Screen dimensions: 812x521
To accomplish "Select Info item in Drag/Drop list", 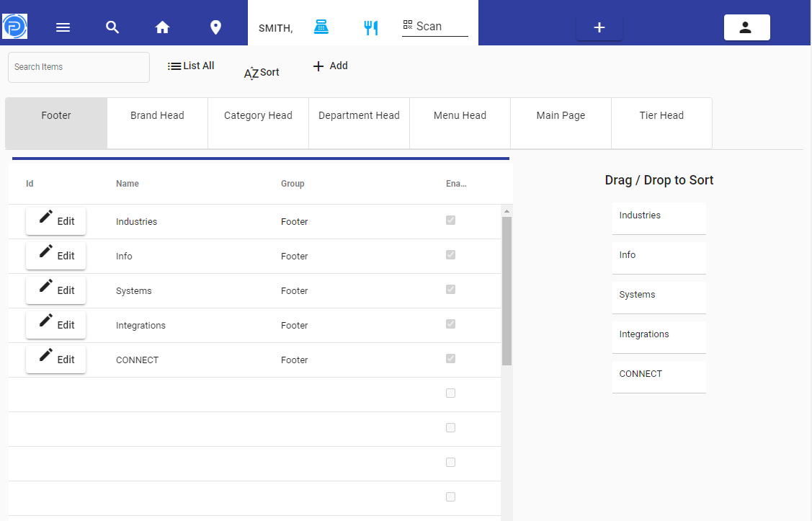I will pyautogui.click(x=659, y=258).
